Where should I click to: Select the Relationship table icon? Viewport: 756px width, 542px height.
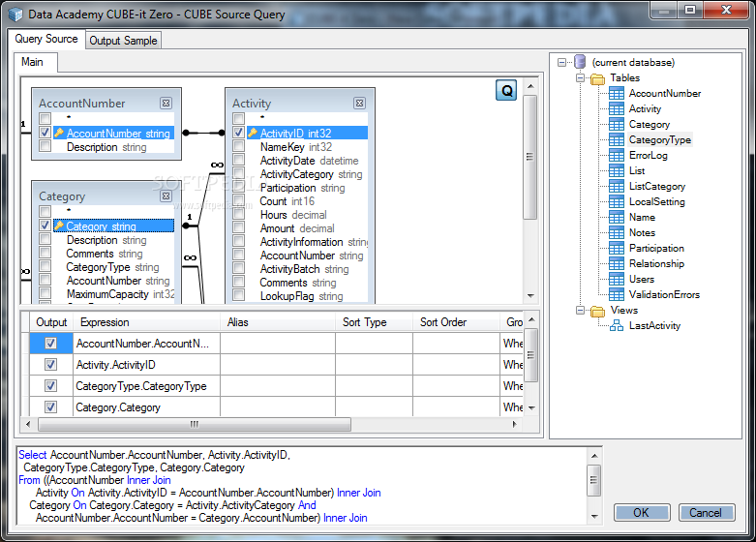coord(617,264)
